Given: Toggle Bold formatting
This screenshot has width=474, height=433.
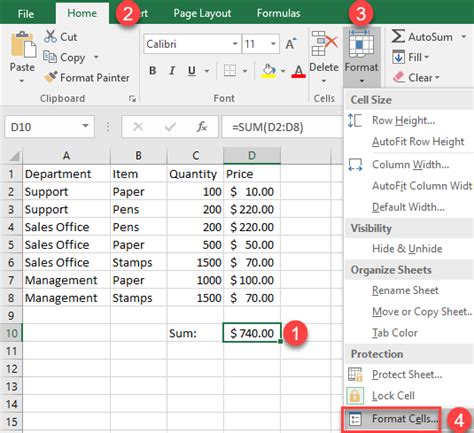Looking at the screenshot, I should point(153,71).
